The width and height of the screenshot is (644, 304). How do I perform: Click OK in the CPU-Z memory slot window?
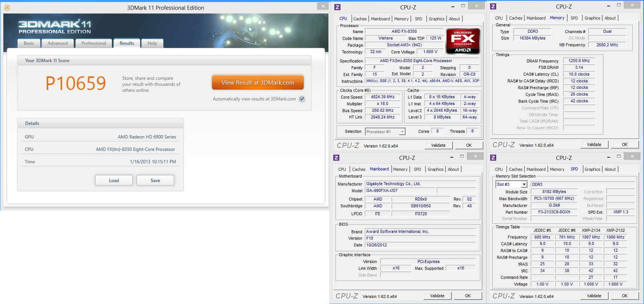click(x=624, y=296)
